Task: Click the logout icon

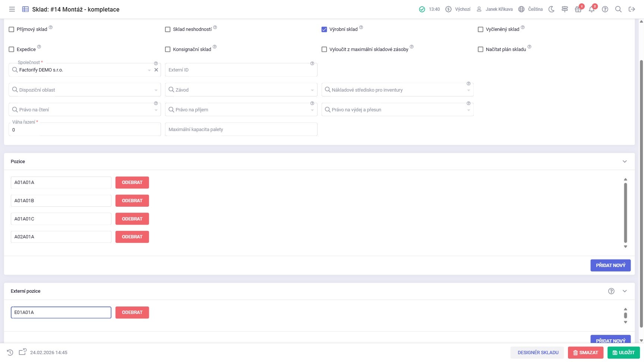Action: point(632,9)
